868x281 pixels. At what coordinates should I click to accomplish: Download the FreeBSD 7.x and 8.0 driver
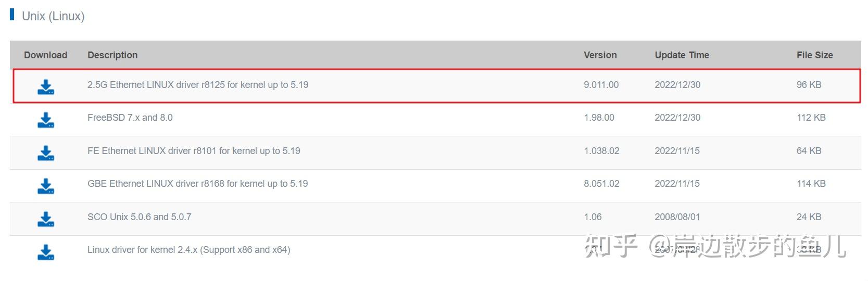point(46,120)
